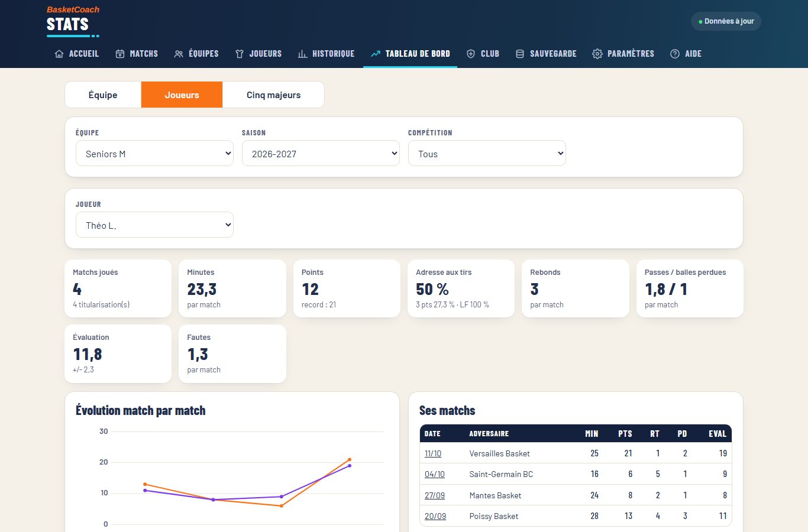The width and height of the screenshot is (808, 532).
Task: Click the EVAL column header
Action: 717,434
